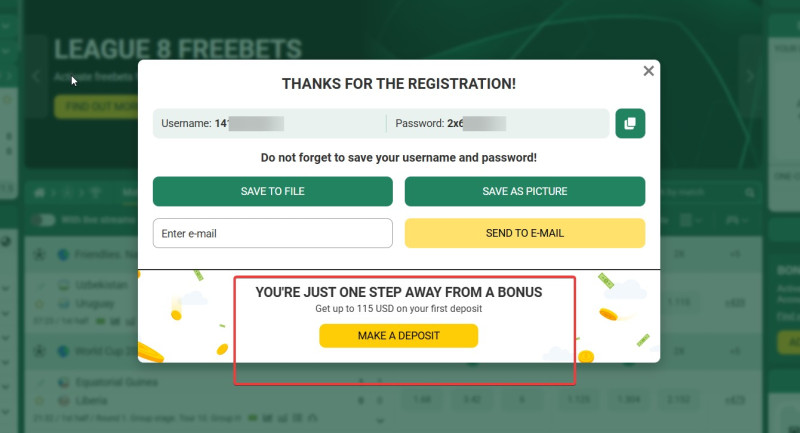Advance to the next promo banner slide

pyautogui.click(x=751, y=76)
